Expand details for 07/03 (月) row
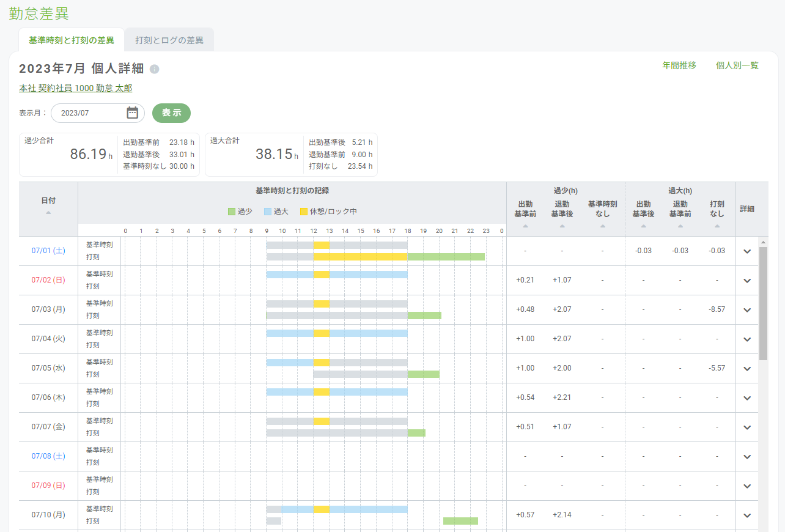The height and width of the screenshot is (532, 785). pos(746,310)
